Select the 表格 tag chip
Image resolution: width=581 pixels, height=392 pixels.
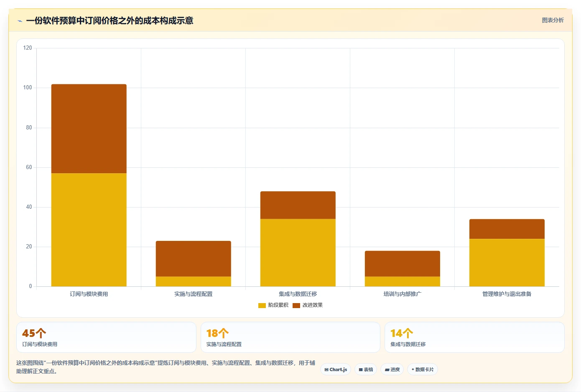click(366, 369)
